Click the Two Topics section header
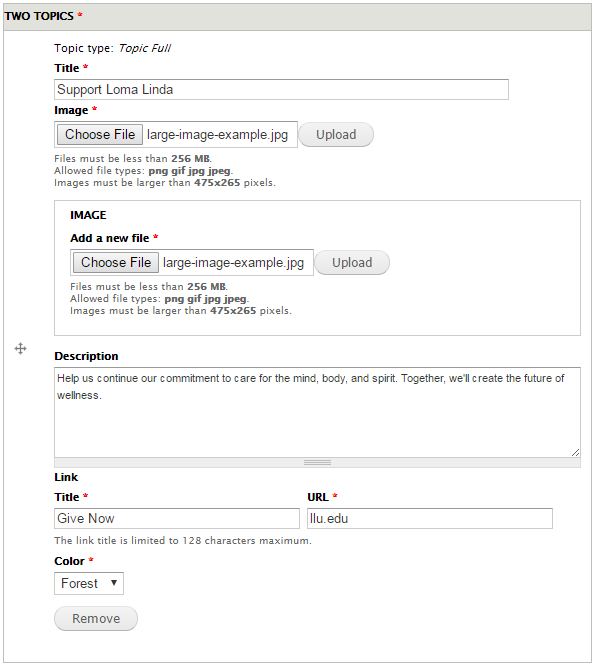The width and height of the screenshot is (594, 665). (297, 17)
